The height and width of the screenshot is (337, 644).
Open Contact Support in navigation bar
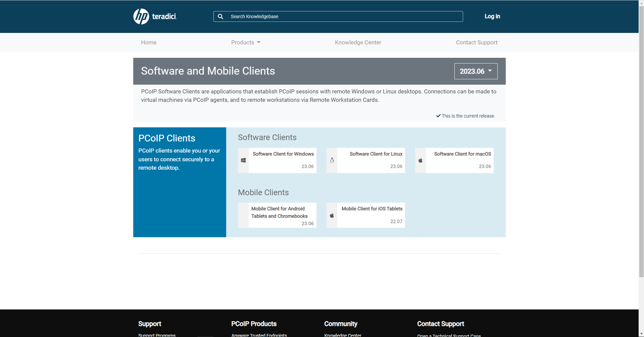pyautogui.click(x=476, y=42)
